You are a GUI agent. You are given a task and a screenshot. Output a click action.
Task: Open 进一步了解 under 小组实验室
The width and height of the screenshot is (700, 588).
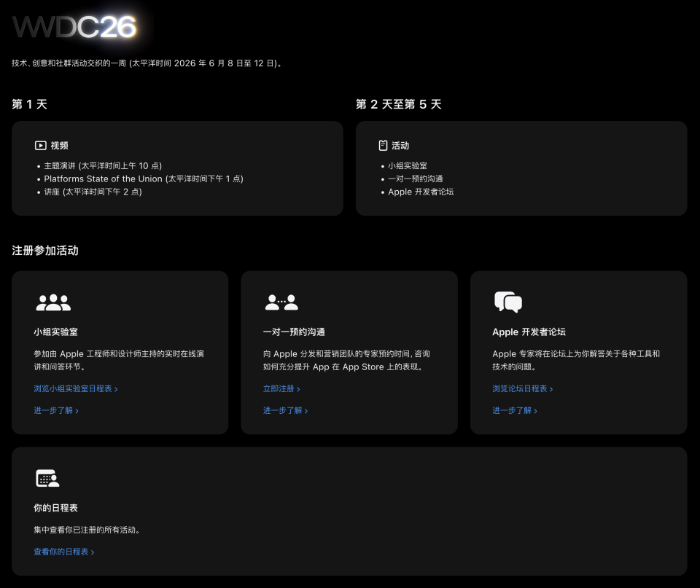click(56, 410)
